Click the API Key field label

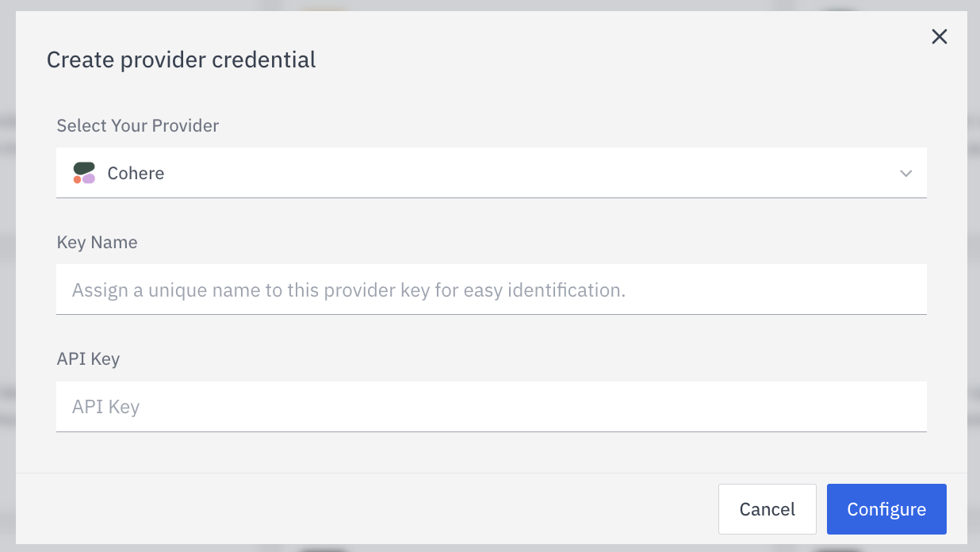coord(88,358)
